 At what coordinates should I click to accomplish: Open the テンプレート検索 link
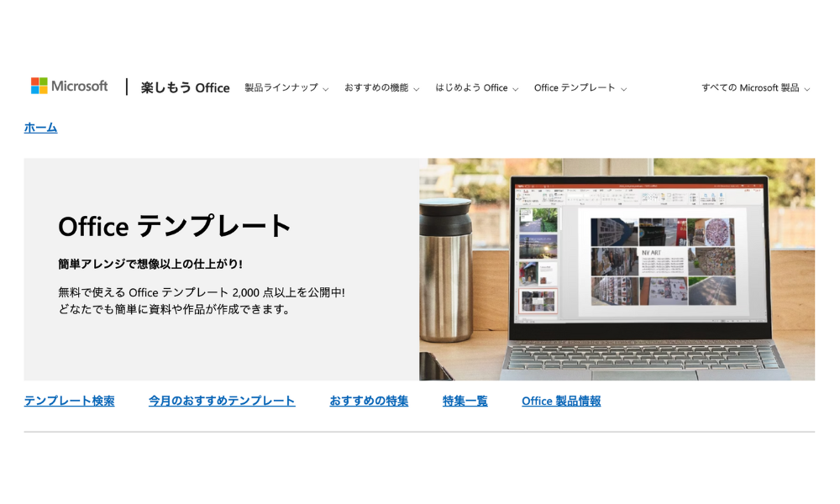coord(70,401)
